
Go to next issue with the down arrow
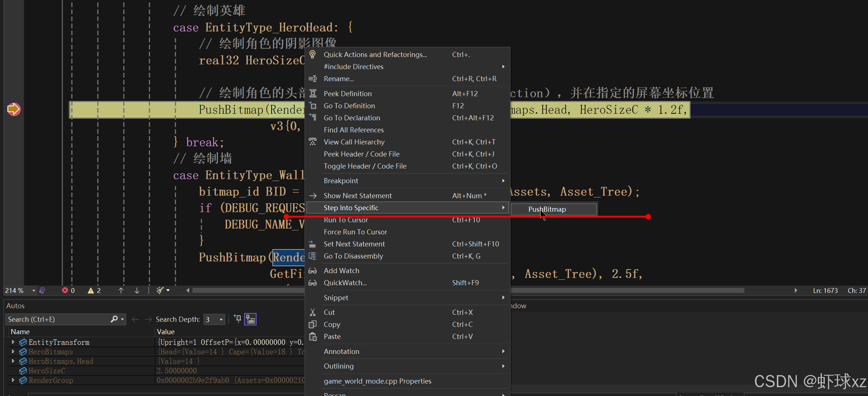[137, 290]
